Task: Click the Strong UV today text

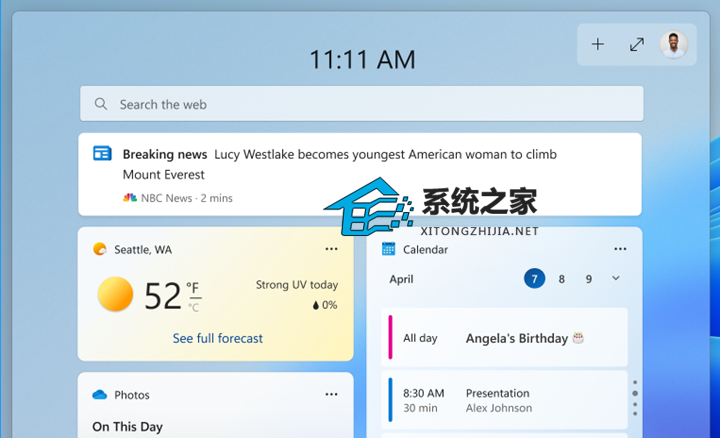Action: [x=297, y=285]
